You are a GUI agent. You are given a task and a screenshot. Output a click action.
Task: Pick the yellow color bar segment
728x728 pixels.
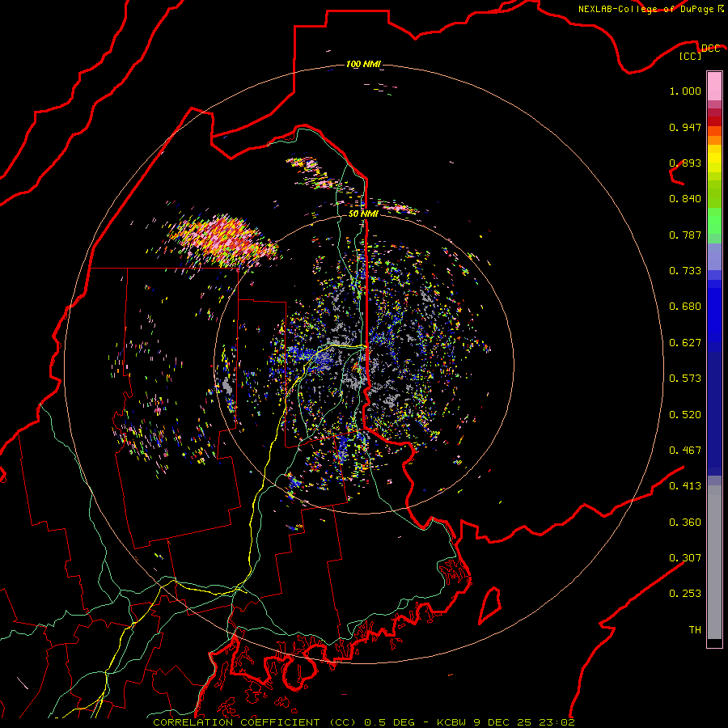714,159
